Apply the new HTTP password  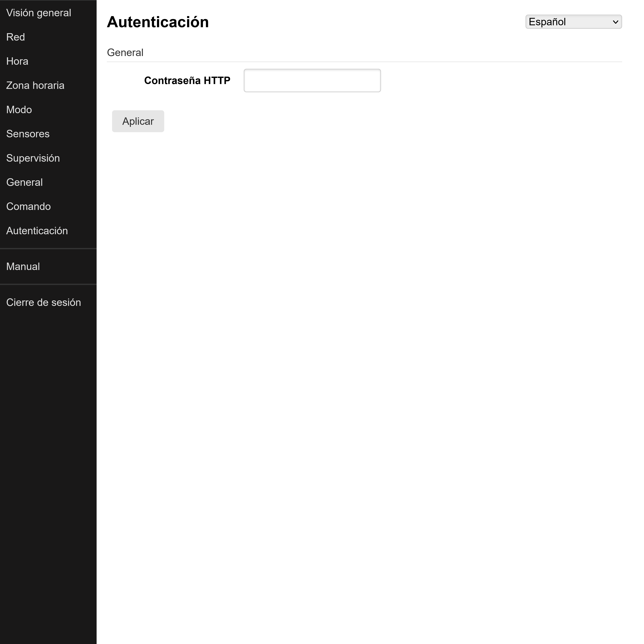(138, 121)
